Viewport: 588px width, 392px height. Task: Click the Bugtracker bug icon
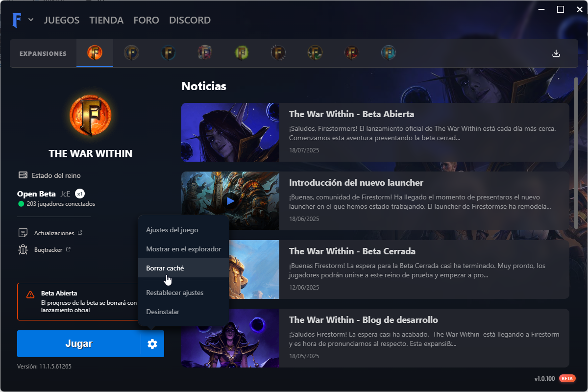click(x=23, y=250)
